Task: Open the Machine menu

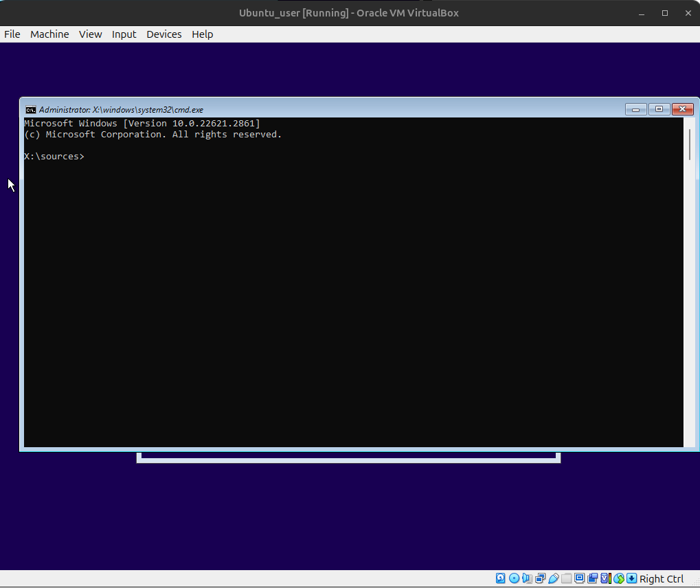Action: pyautogui.click(x=49, y=34)
